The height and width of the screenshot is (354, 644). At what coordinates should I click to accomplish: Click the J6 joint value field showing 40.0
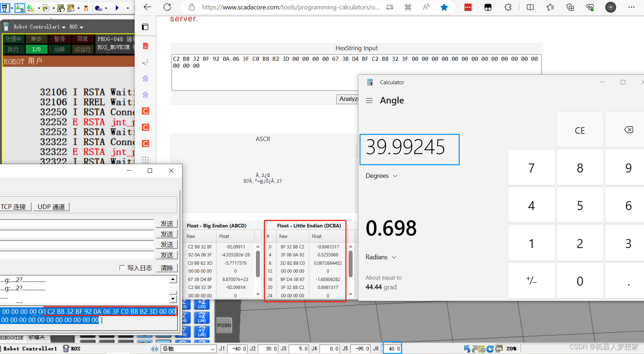(x=392, y=349)
